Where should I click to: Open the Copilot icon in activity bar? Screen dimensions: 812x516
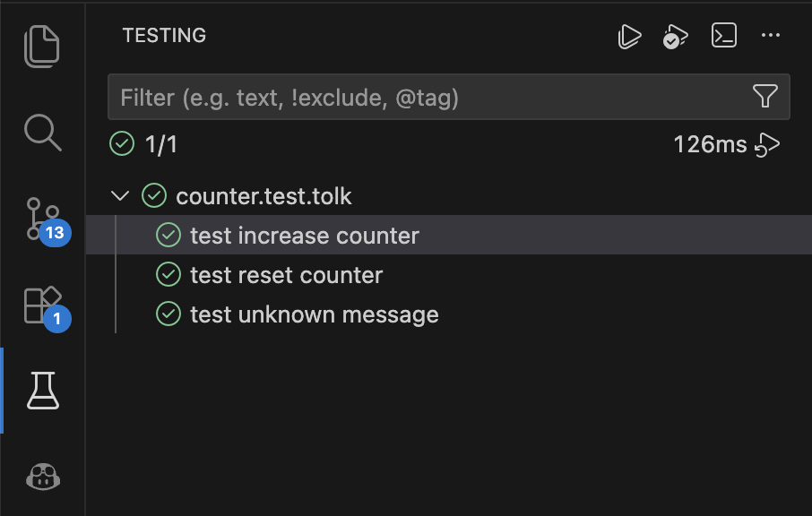(42, 476)
